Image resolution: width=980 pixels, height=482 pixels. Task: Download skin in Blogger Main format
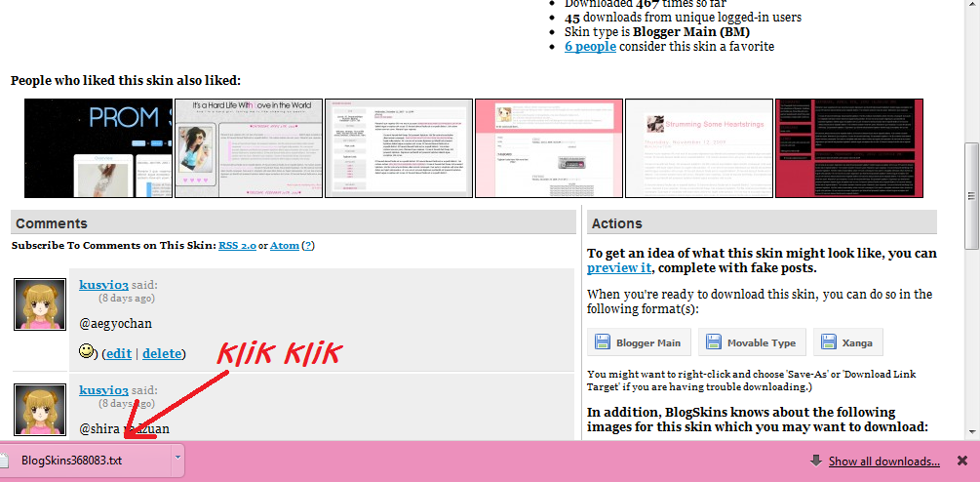click(639, 342)
